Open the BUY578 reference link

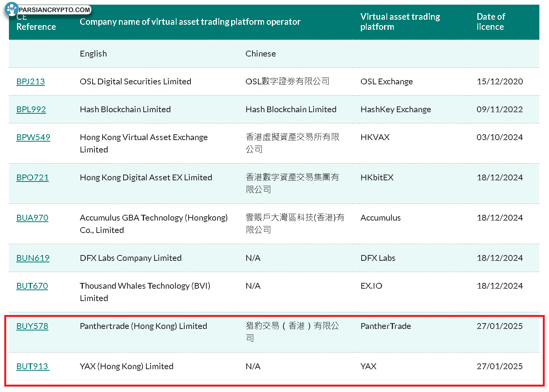coord(32,326)
